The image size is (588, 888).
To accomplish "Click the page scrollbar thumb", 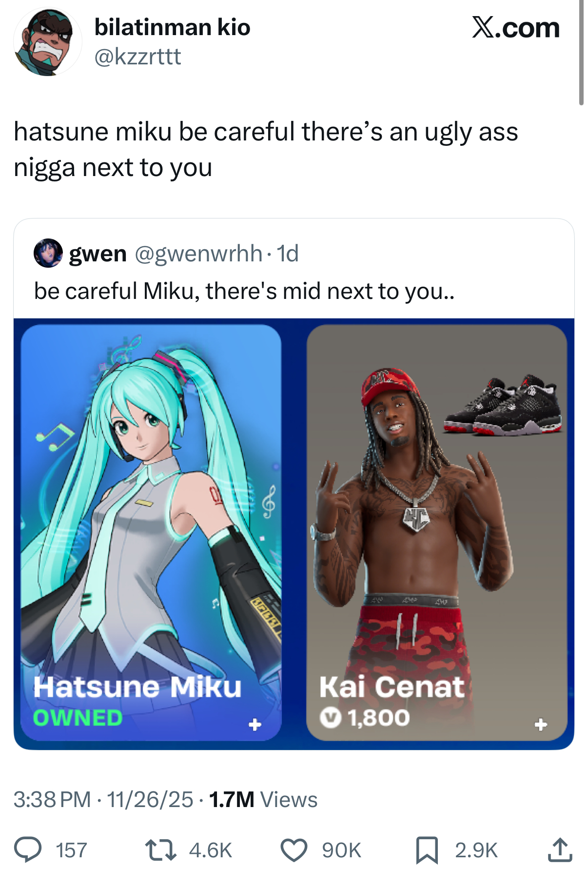I will (x=581, y=52).
